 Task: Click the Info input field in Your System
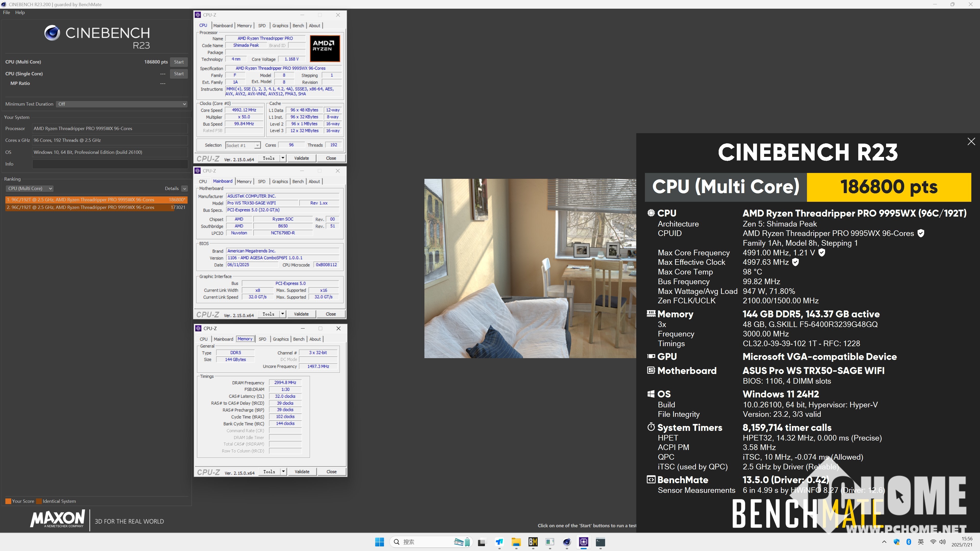(x=110, y=164)
